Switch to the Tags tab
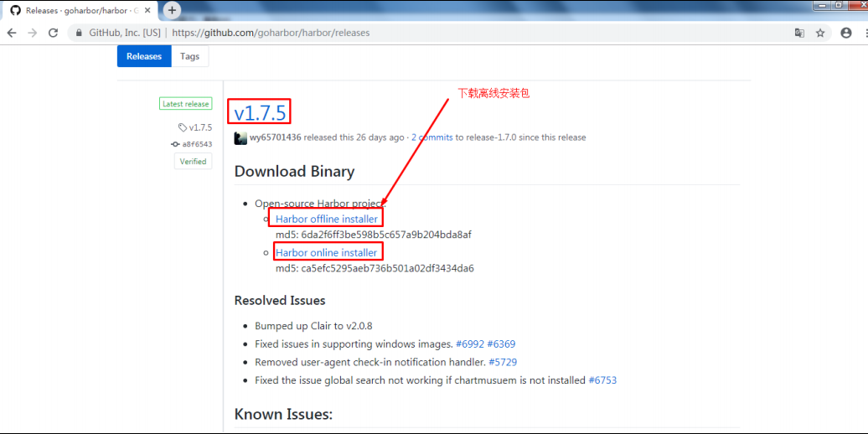The width and height of the screenshot is (868, 434). coord(190,56)
